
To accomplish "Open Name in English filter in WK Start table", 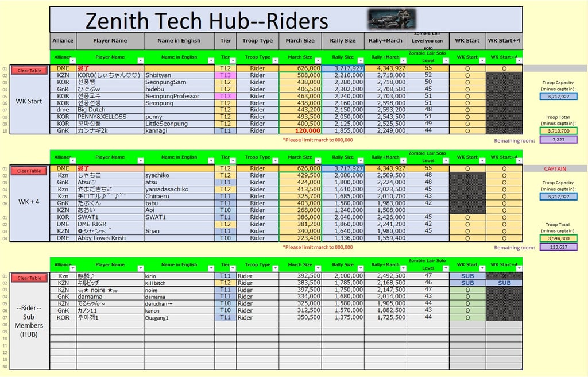I will point(211,61).
